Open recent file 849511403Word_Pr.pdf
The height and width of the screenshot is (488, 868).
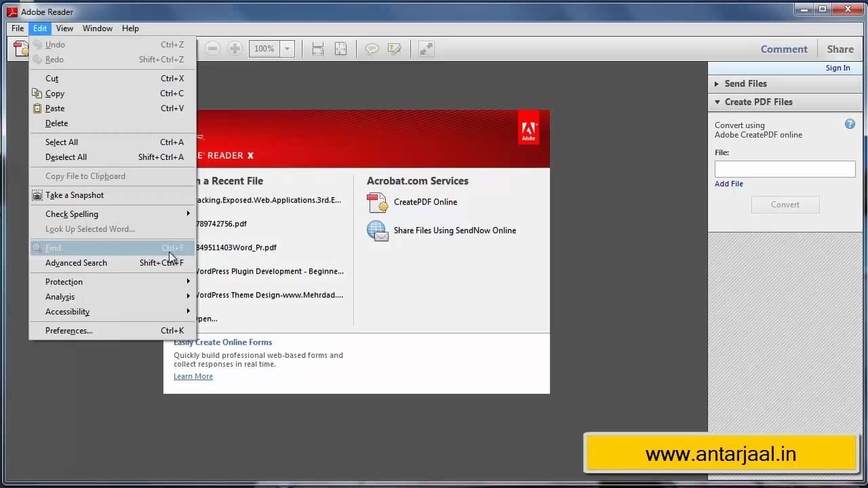click(x=236, y=247)
